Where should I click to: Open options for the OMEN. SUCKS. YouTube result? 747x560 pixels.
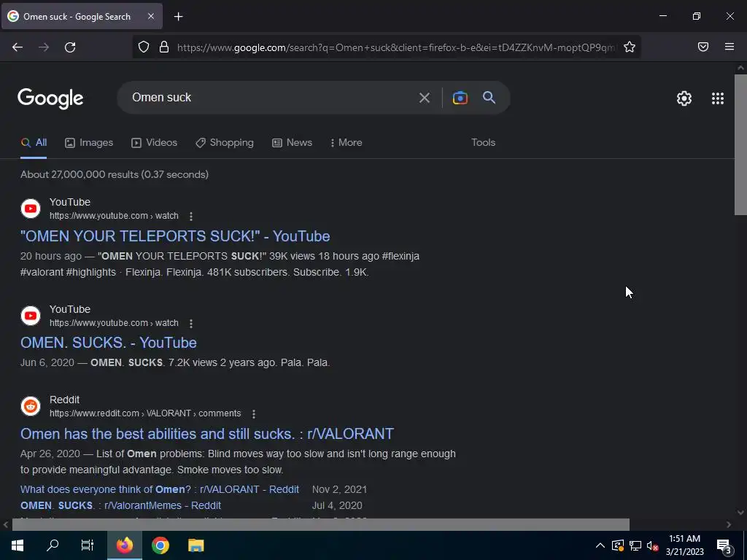pos(191,323)
